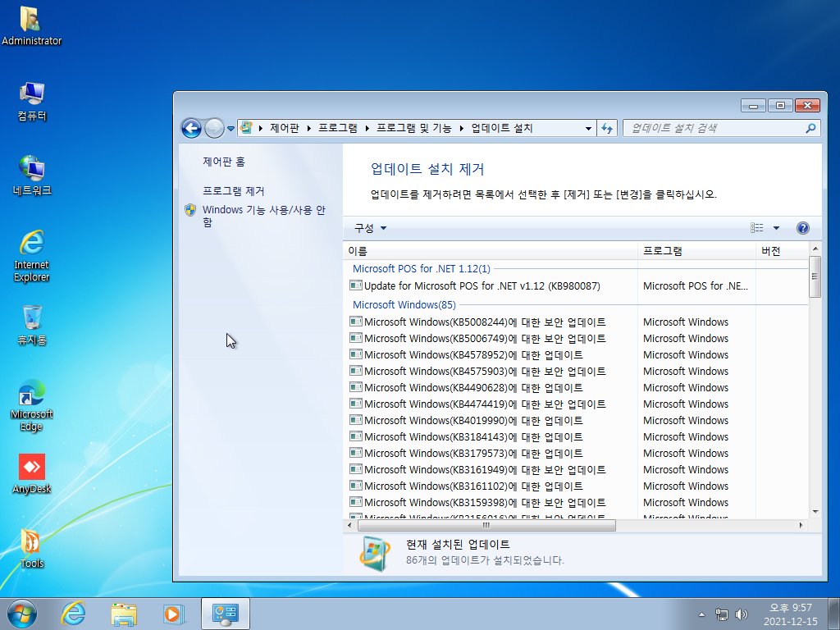Sort by 버전 column header

[782, 251]
